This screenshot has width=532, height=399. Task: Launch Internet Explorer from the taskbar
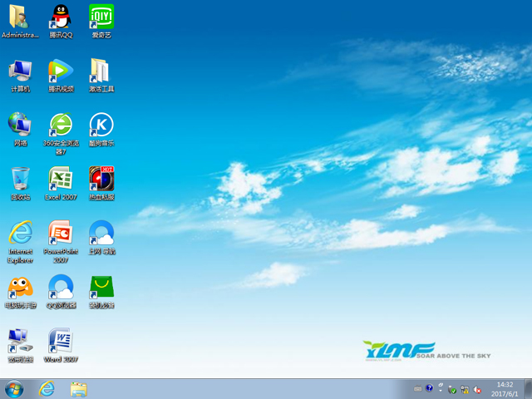[47, 388]
